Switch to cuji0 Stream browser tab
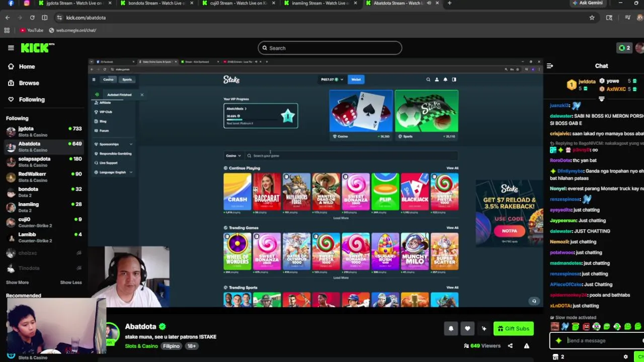The height and width of the screenshot is (362, 644). coord(239,3)
